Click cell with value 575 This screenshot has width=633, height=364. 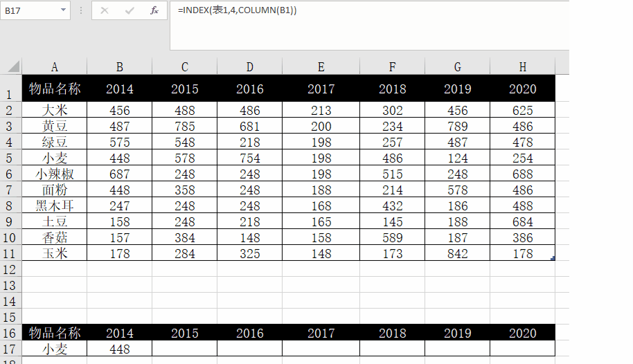(x=120, y=142)
